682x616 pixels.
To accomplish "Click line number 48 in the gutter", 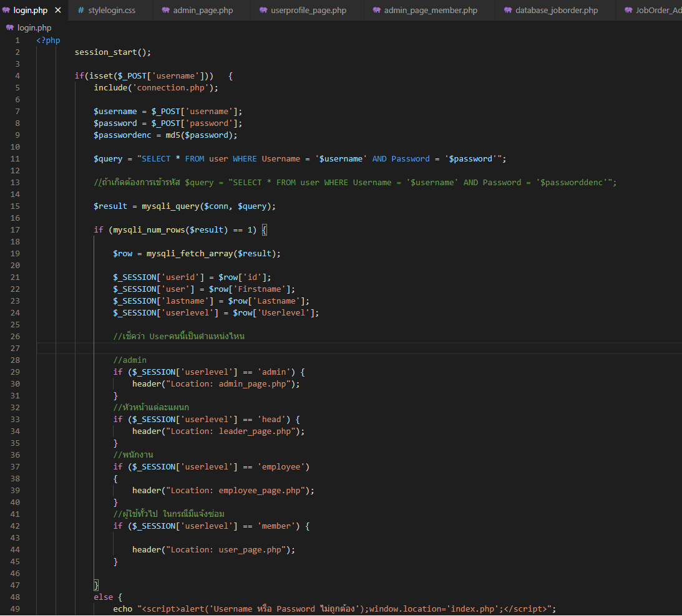I will (15, 597).
